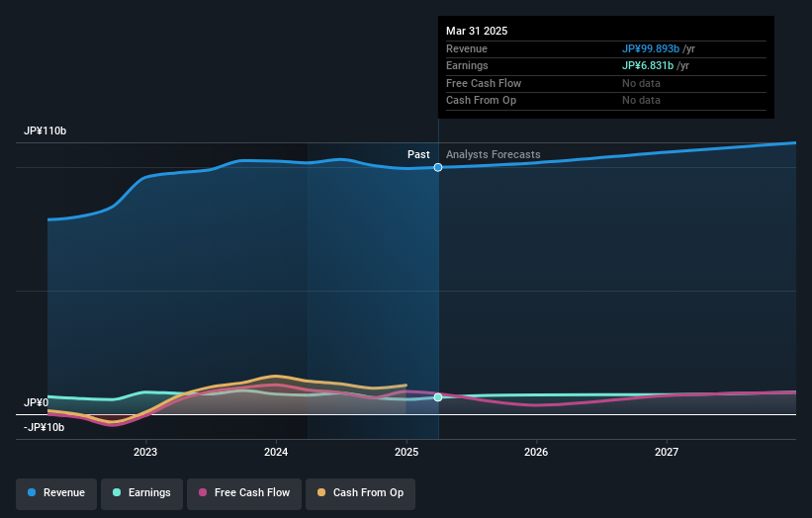Toggle the Earnings legend series

pyautogui.click(x=141, y=492)
